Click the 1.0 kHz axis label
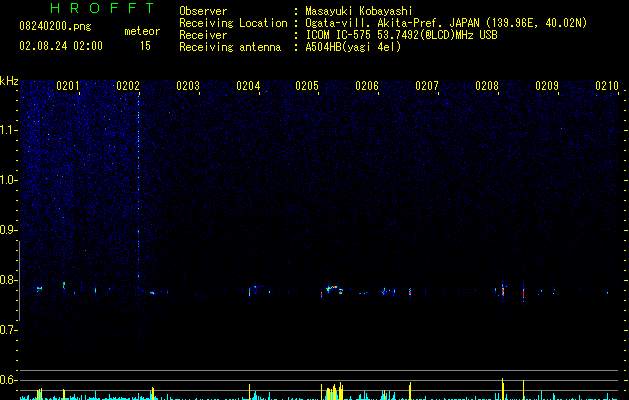 click(9, 180)
